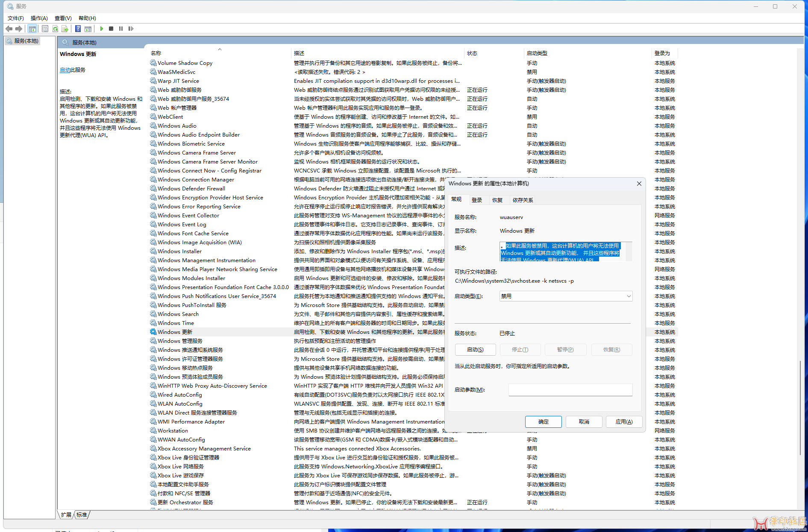This screenshot has width=808, height=532.
Task: Click the Refresh toolbar icon
Action: coord(55,29)
